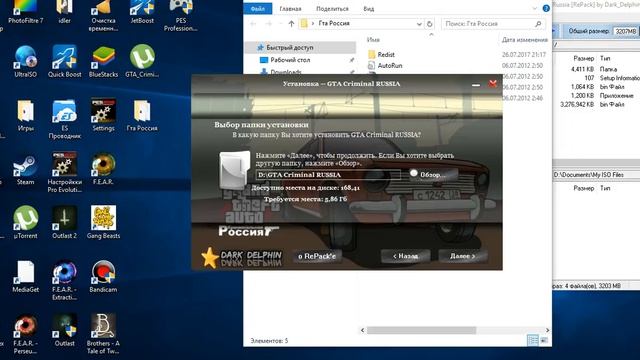Launch the F.E.A.R. desktop shortcut

click(103, 169)
